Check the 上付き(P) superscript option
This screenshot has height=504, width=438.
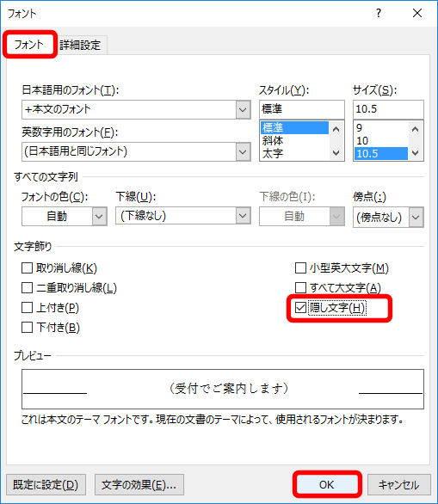(x=27, y=308)
